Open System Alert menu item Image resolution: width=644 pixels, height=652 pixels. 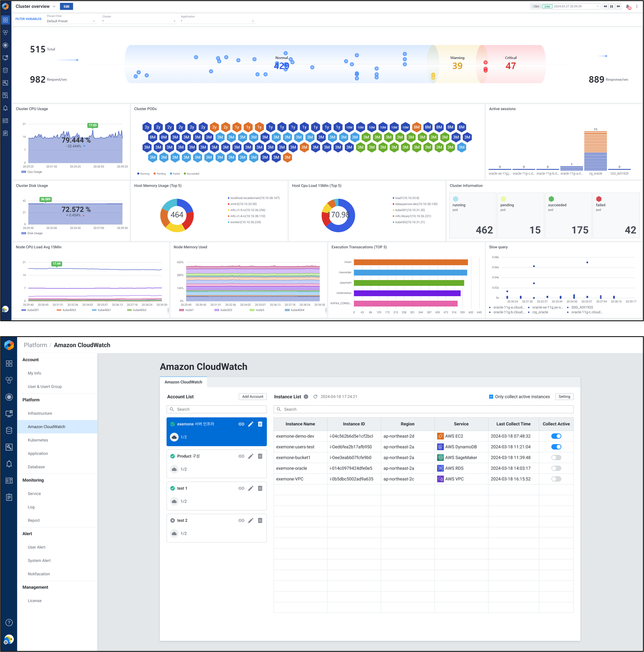point(39,561)
